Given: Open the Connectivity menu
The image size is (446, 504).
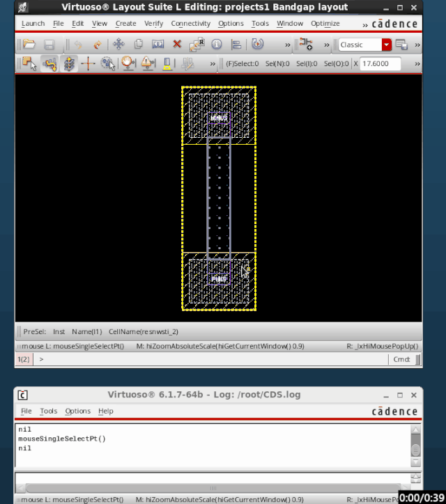Looking at the screenshot, I should tap(190, 23).
